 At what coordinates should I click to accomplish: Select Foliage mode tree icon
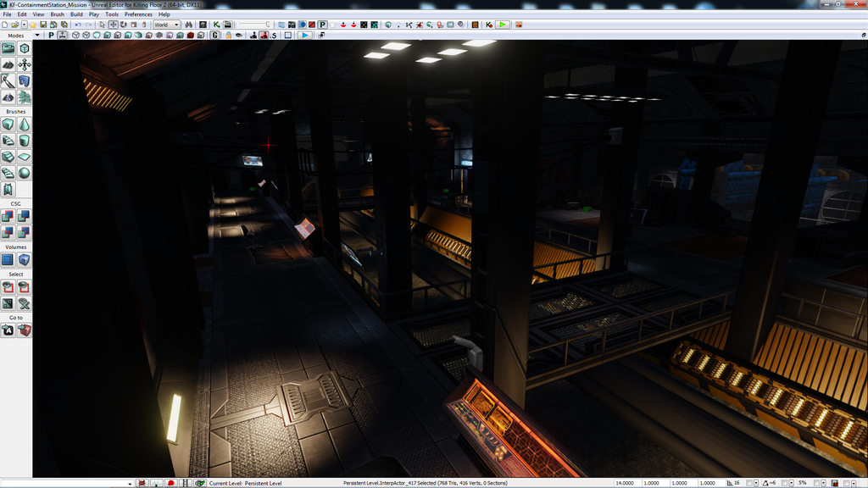pos(25,98)
